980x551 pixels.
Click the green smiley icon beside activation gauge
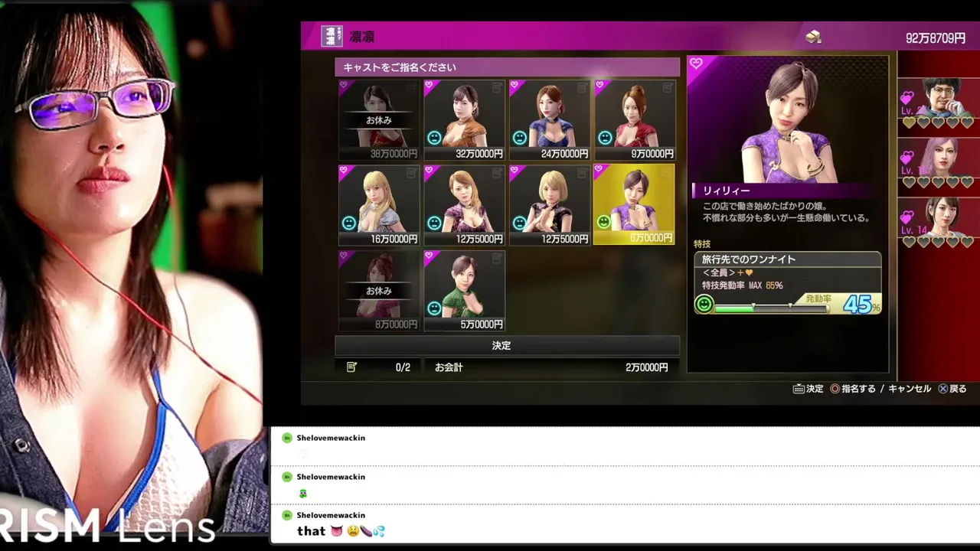[x=704, y=305]
